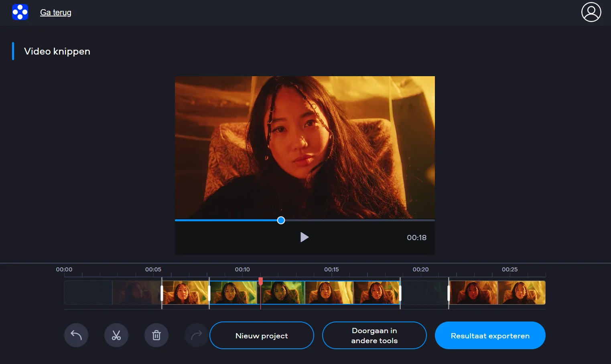Select the scissors cut tool
Image resolution: width=611 pixels, height=364 pixels.
[116, 335]
